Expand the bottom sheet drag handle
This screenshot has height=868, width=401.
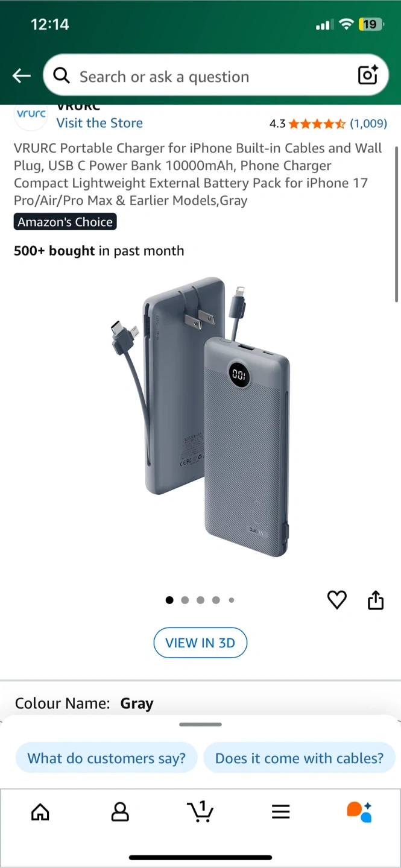[200, 724]
